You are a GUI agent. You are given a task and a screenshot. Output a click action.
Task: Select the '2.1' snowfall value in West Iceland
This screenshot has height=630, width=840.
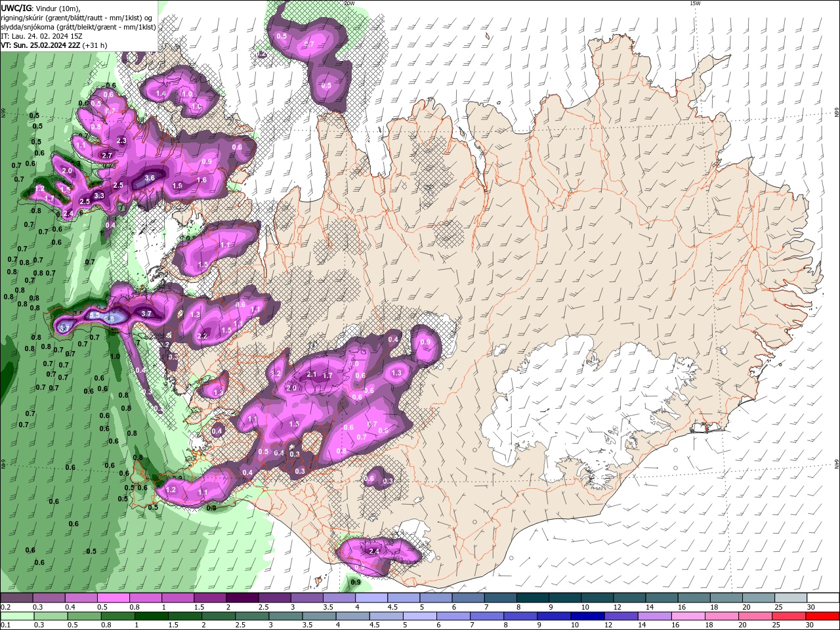click(x=312, y=374)
